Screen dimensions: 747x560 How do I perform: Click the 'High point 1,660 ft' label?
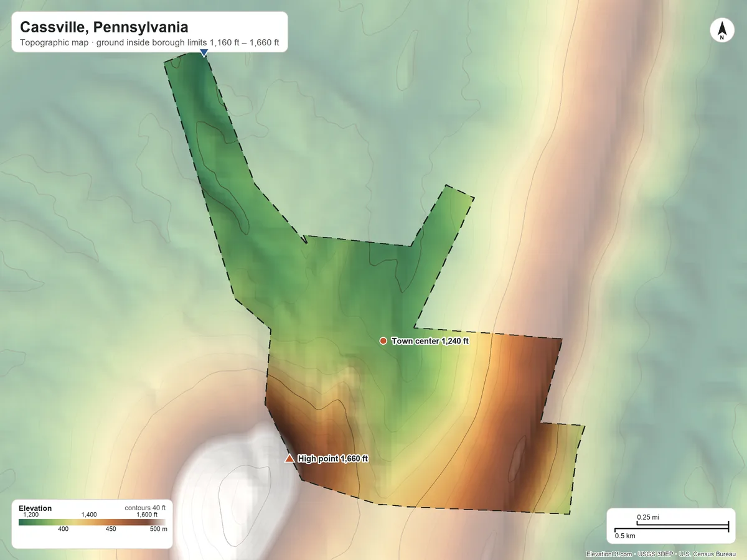pyautogui.click(x=333, y=459)
